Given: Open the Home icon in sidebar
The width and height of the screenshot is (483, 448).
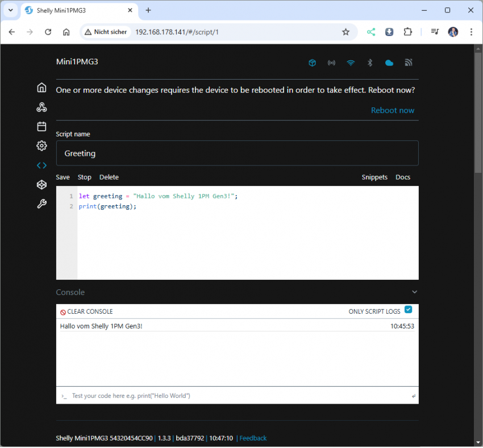Looking at the screenshot, I should [41, 88].
